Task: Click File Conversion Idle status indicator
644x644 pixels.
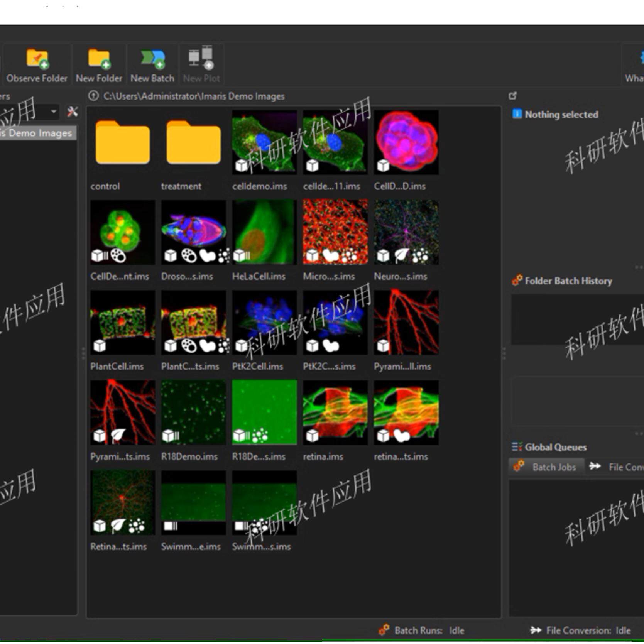Action: pyautogui.click(x=581, y=630)
